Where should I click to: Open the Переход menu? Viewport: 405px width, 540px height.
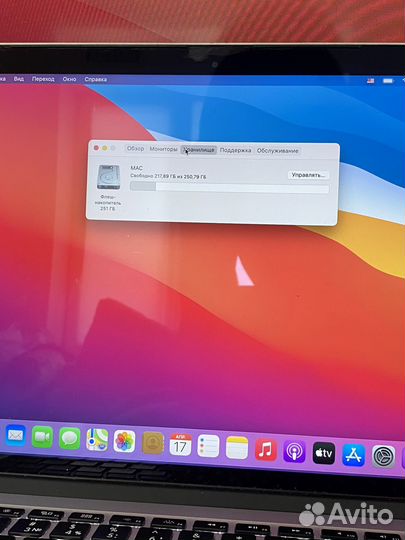tap(43, 79)
